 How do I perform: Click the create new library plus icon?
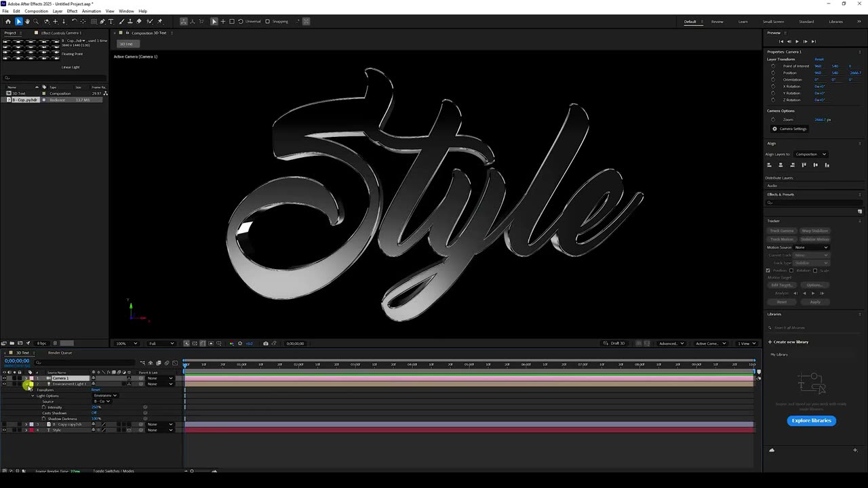pos(770,342)
